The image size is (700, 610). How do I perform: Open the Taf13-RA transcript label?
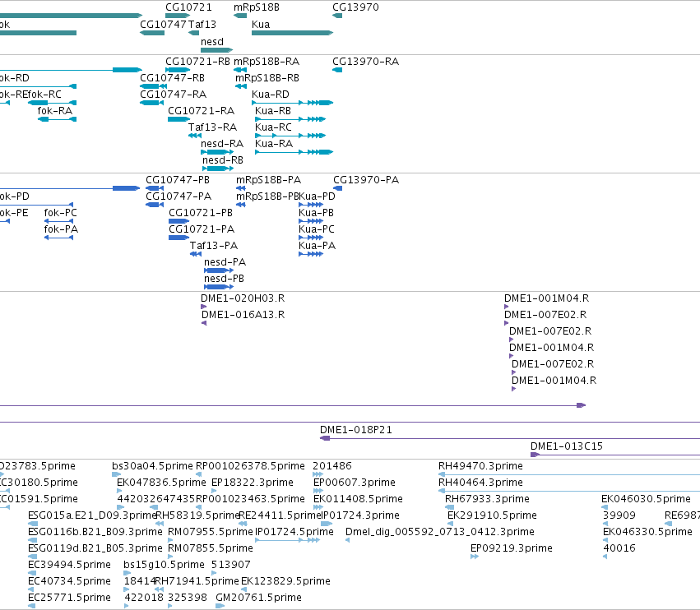coord(212,127)
